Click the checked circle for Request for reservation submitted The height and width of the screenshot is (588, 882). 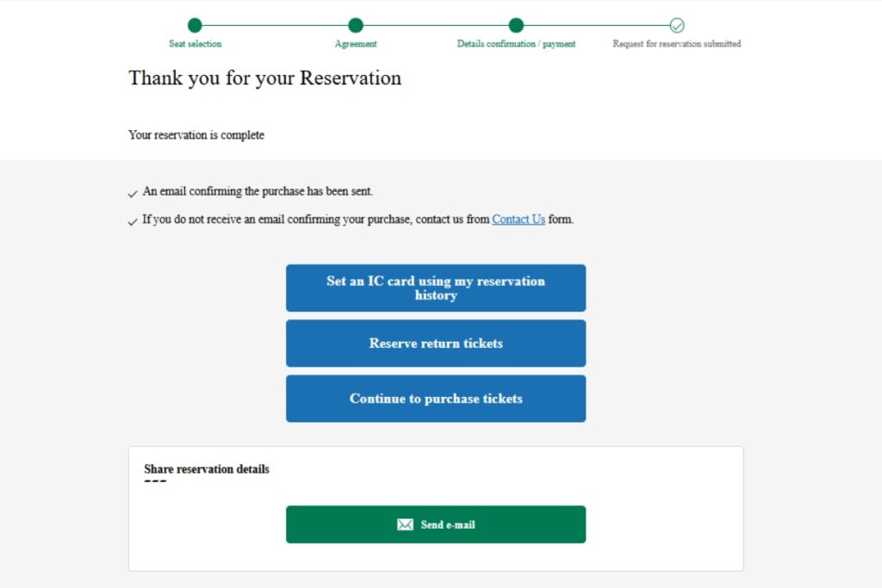677,26
